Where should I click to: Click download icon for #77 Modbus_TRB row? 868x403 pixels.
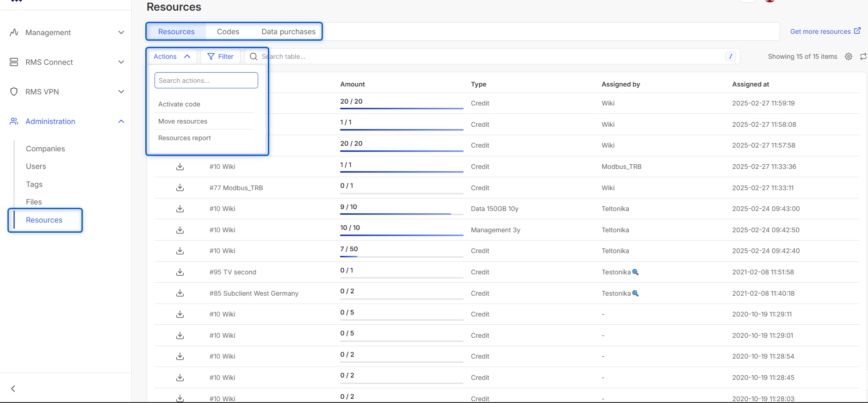click(180, 187)
